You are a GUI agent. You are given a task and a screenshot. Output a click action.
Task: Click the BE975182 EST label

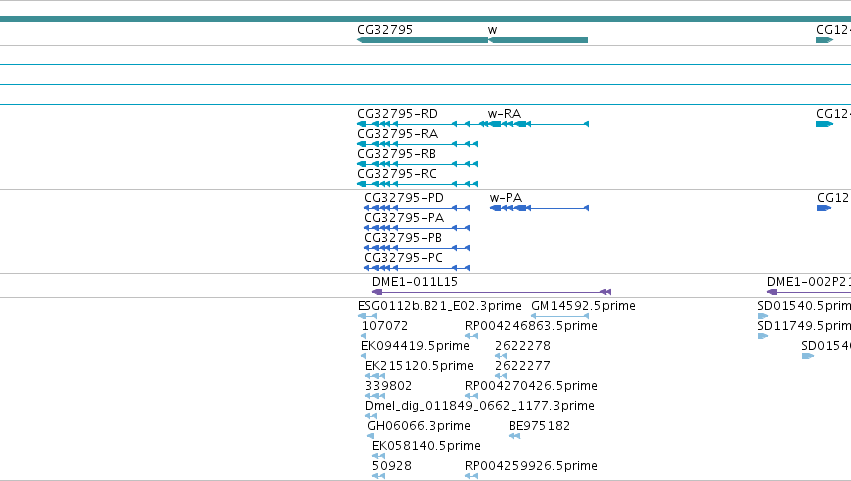539,427
